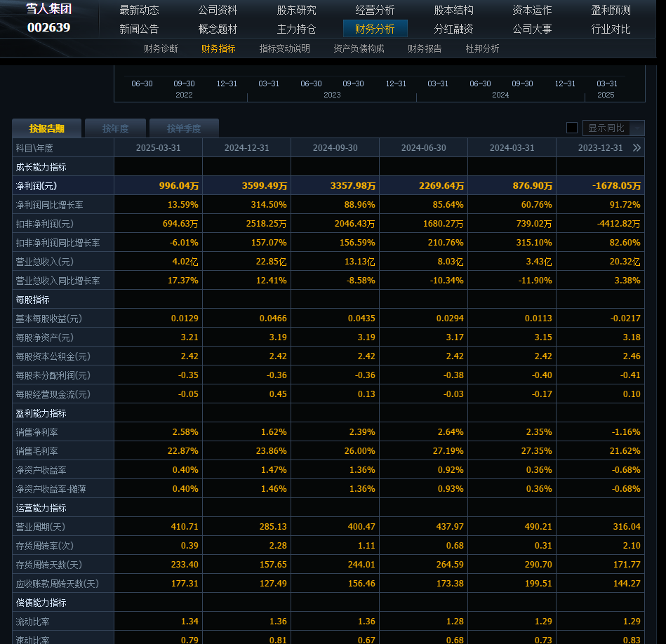This screenshot has height=644, width=666.
Task: Open the 财务诊断 sub-tab
Action: [x=161, y=48]
